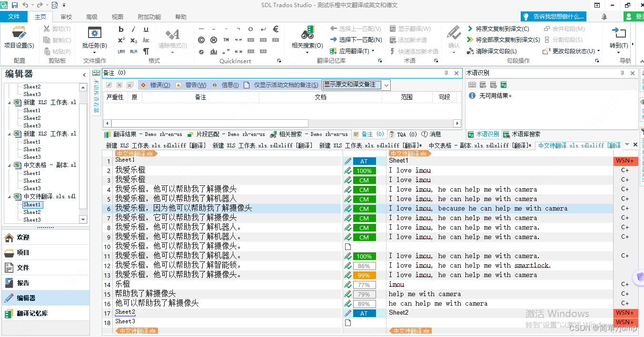644x337 pixels.
Task: Click green 100% match score of segment 2
Action: pos(364,171)
